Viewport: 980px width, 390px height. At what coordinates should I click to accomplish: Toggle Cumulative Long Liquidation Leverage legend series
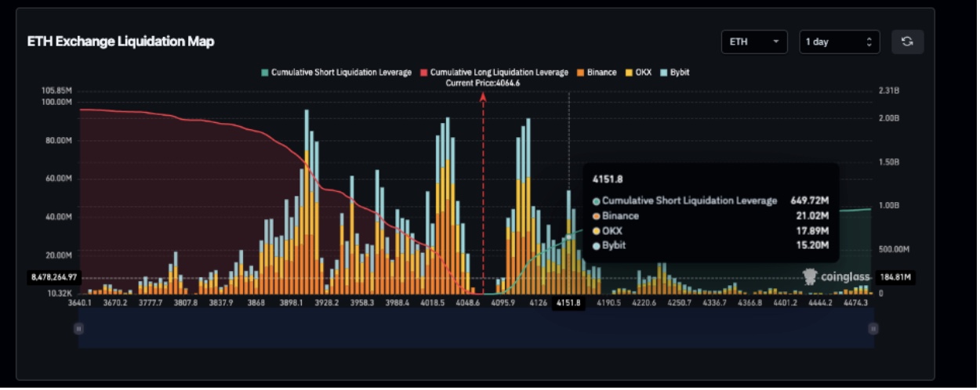tap(495, 72)
